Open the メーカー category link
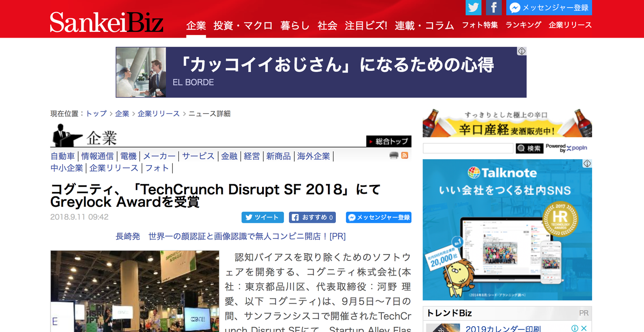 click(159, 156)
